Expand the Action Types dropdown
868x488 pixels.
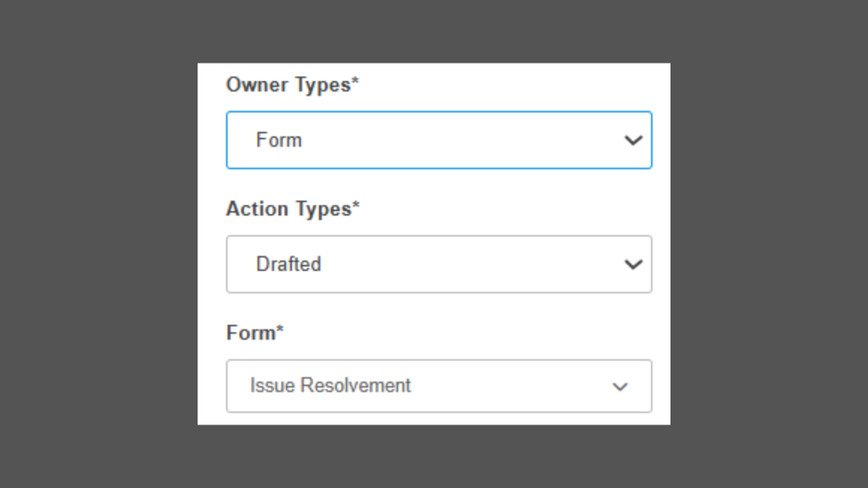(438, 264)
